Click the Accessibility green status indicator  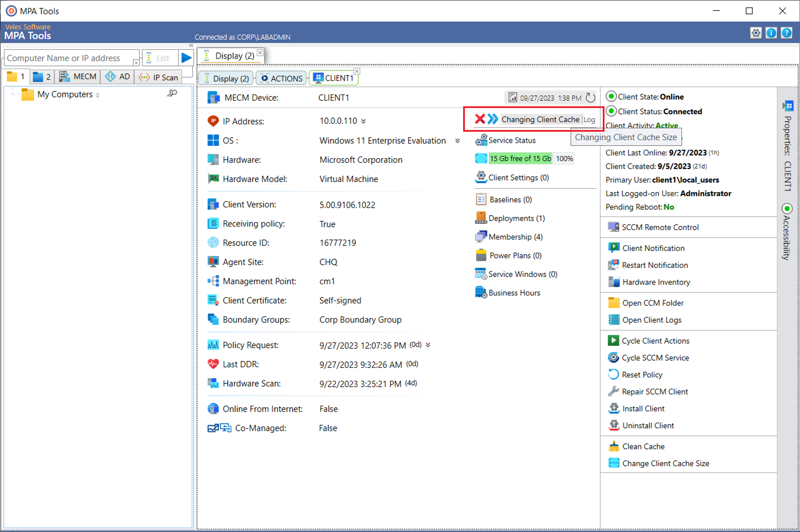(x=787, y=208)
